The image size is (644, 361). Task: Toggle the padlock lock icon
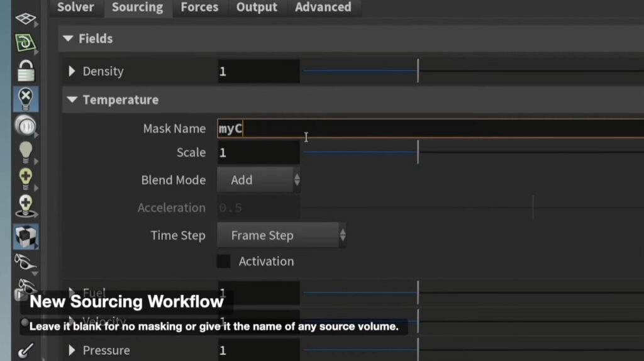[25, 70]
